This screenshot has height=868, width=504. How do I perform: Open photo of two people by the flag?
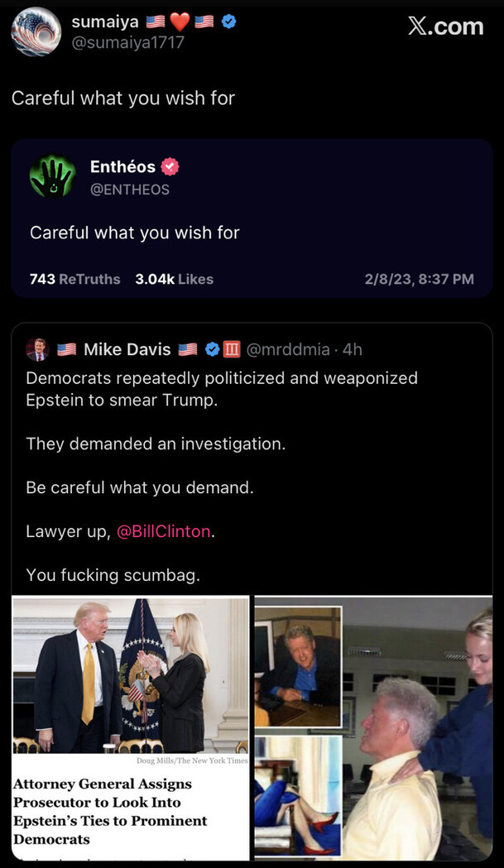(131, 675)
